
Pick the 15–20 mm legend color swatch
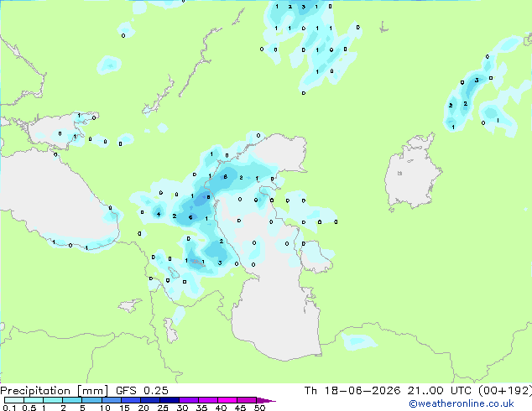point(130,400)
